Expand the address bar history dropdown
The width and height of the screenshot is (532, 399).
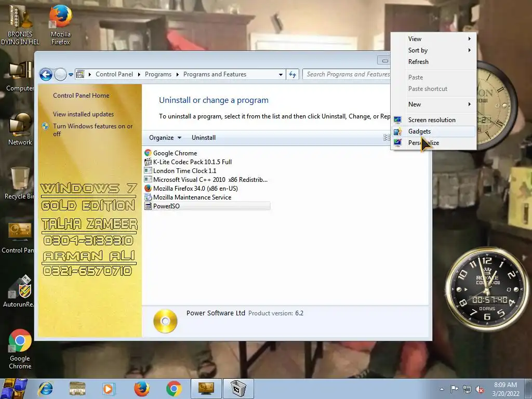point(281,74)
